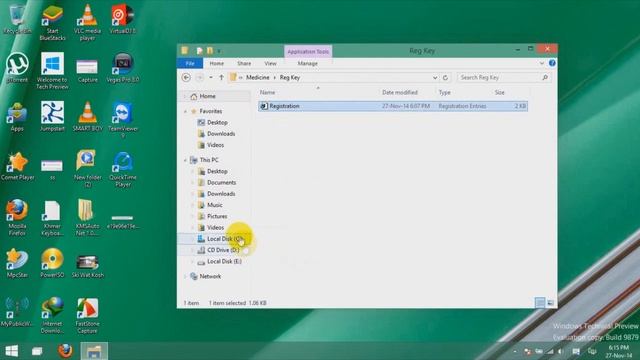This screenshot has height=360, width=640.
Task: Collapse the Favorites tree group
Action: [x=185, y=111]
